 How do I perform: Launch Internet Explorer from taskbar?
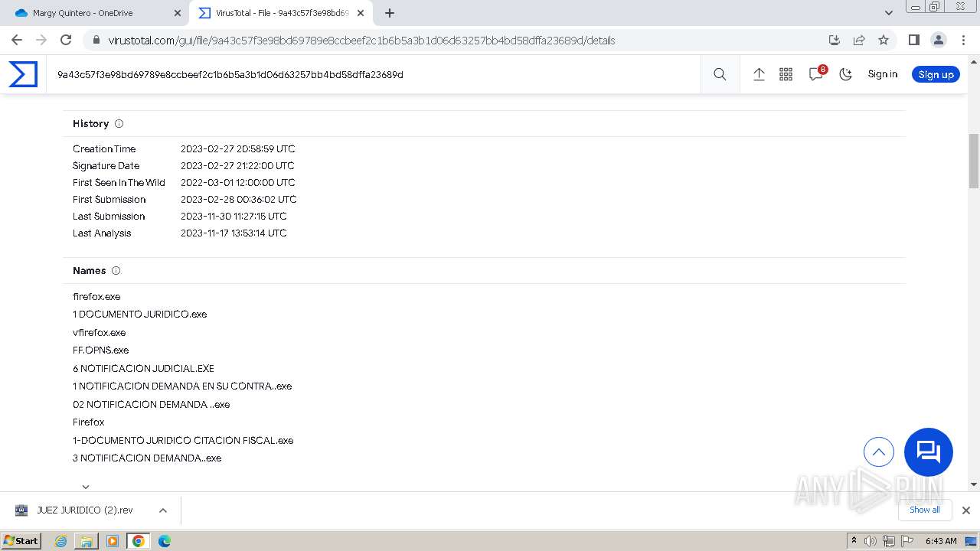61,541
